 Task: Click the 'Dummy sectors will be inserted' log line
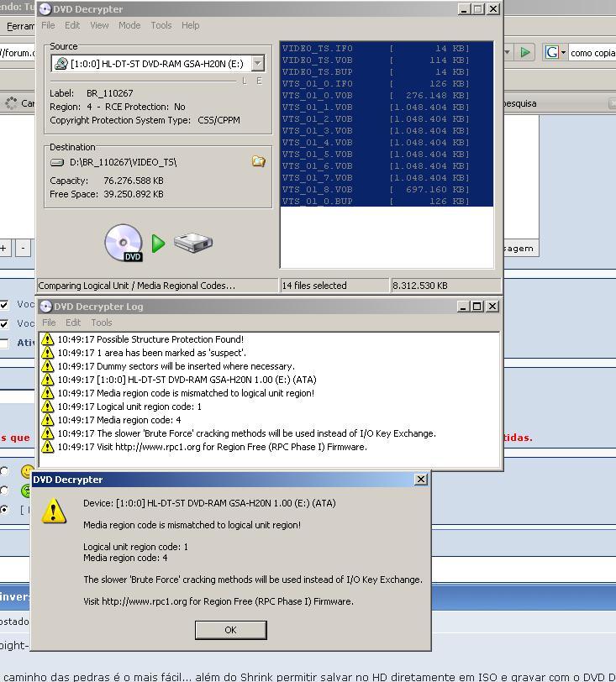[176, 366]
